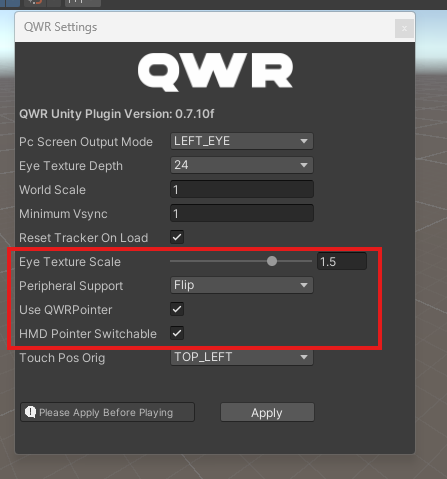This screenshot has height=479, width=447.
Task: Open the Peripheral Support dropdown
Action: (242, 285)
